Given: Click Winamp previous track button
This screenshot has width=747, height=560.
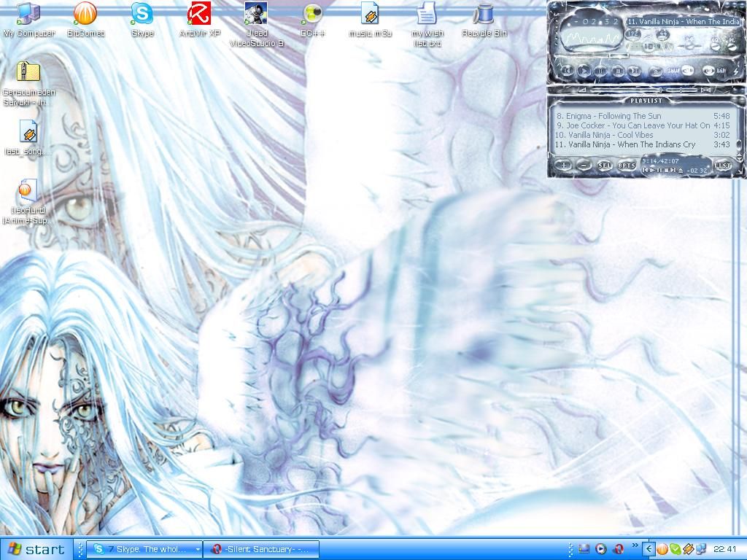Looking at the screenshot, I should point(567,71).
